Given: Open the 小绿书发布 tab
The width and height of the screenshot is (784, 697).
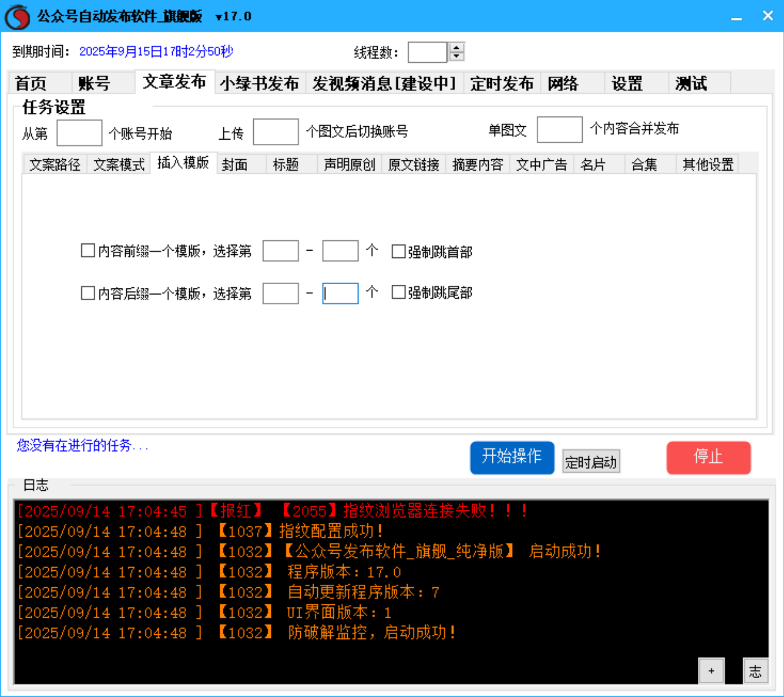Looking at the screenshot, I should pos(260,84).
